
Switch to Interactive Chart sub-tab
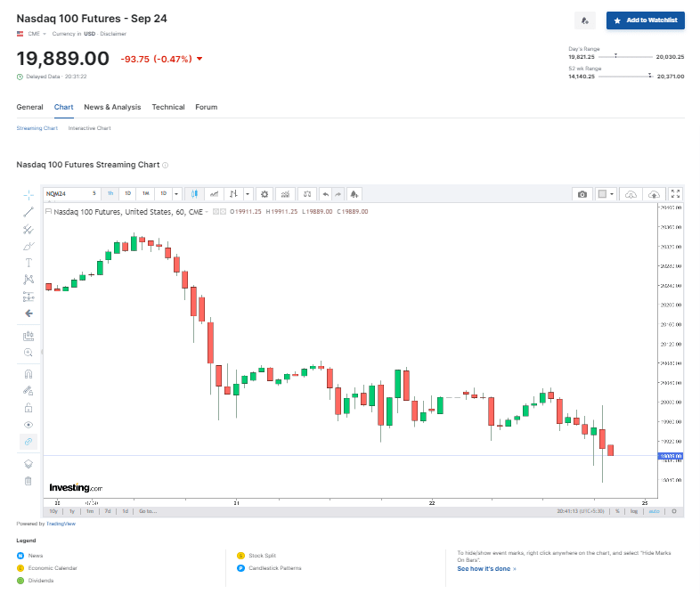[90, 128]
